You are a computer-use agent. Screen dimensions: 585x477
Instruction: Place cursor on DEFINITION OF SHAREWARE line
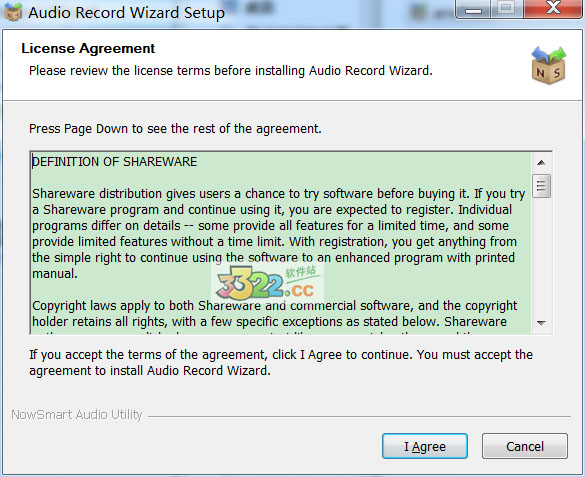115,161
